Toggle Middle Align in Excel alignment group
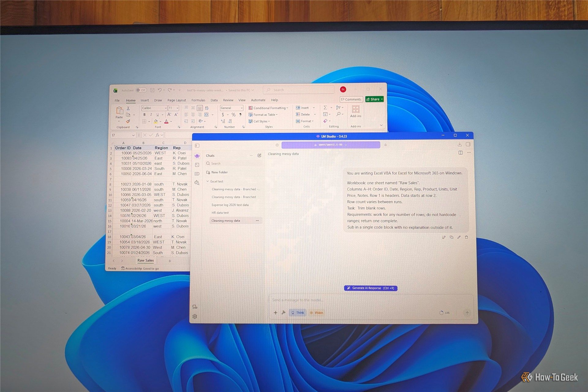The width and height of the screenshot is (588, 392). pyautogui.click(x=193, y=108)
